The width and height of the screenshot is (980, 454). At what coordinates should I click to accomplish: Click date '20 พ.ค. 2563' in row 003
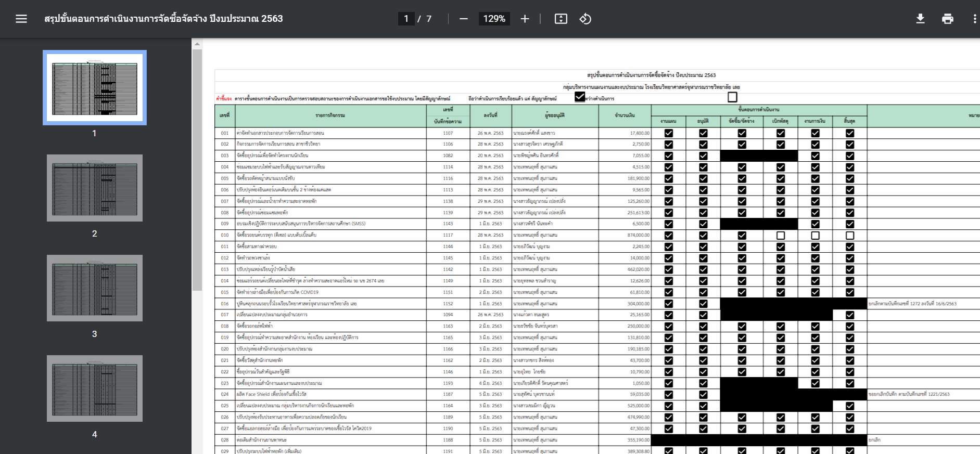(490, 155)
